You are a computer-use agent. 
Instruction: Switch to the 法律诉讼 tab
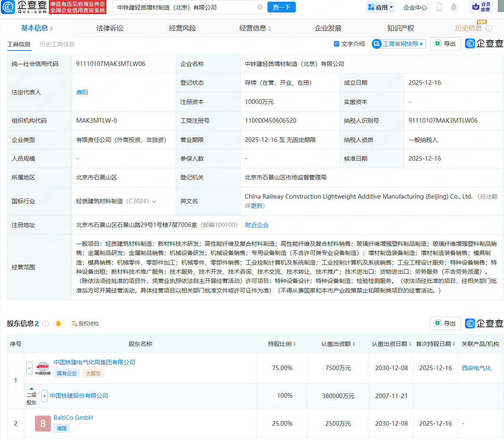[110, 28]
